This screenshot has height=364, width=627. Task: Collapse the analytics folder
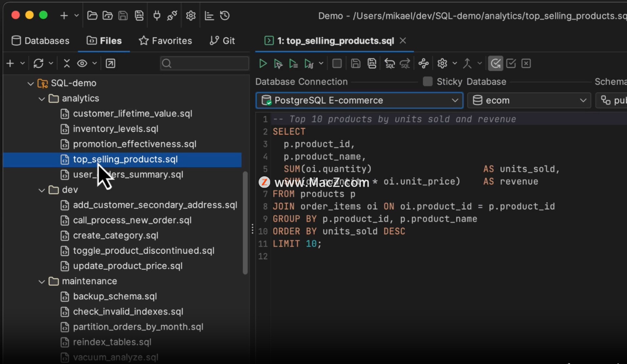tap(42, 99)
